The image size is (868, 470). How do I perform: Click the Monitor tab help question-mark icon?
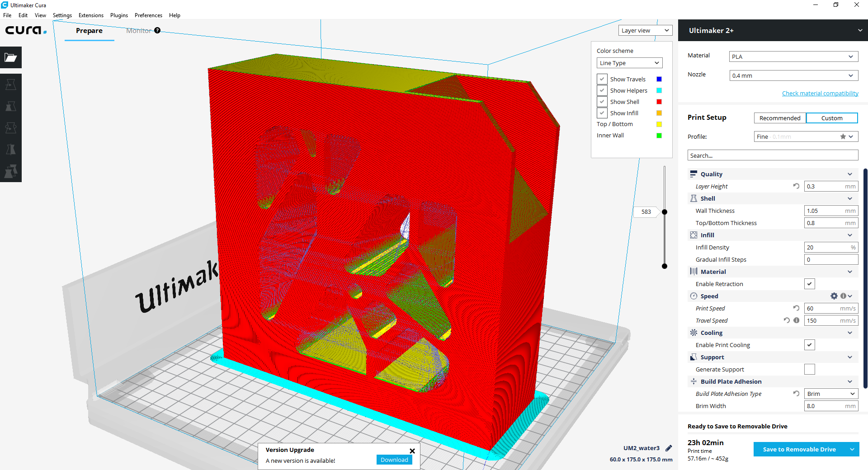point(157,30)
